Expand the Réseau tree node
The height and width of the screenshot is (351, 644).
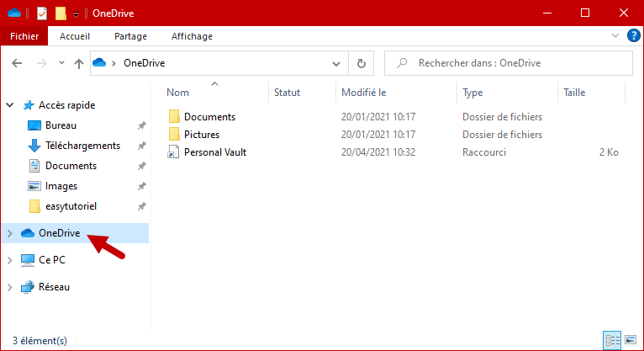(10, 287)
